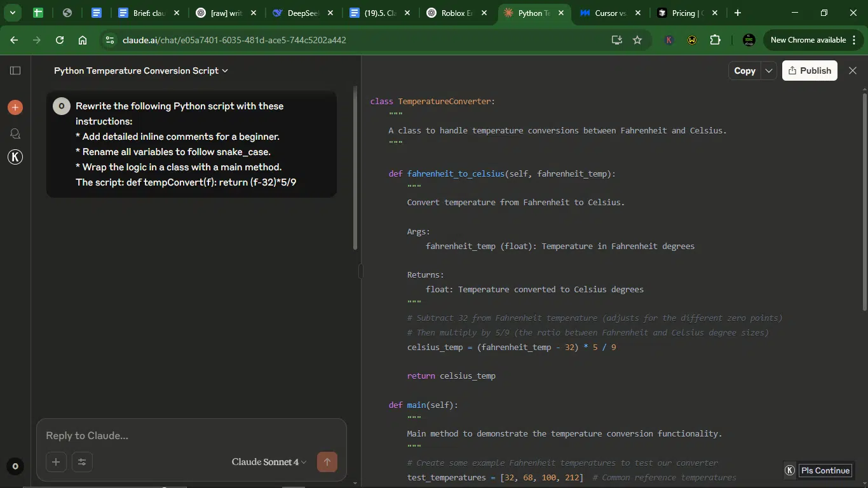Click the circled K icon in sidebar
This screenshot has height=488, width=868.
(x=15, y=157)
